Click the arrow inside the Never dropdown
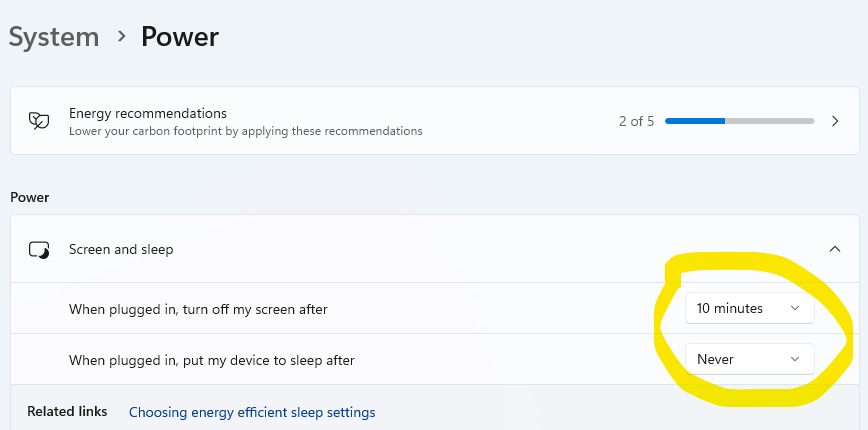 [x=795, y=359]
